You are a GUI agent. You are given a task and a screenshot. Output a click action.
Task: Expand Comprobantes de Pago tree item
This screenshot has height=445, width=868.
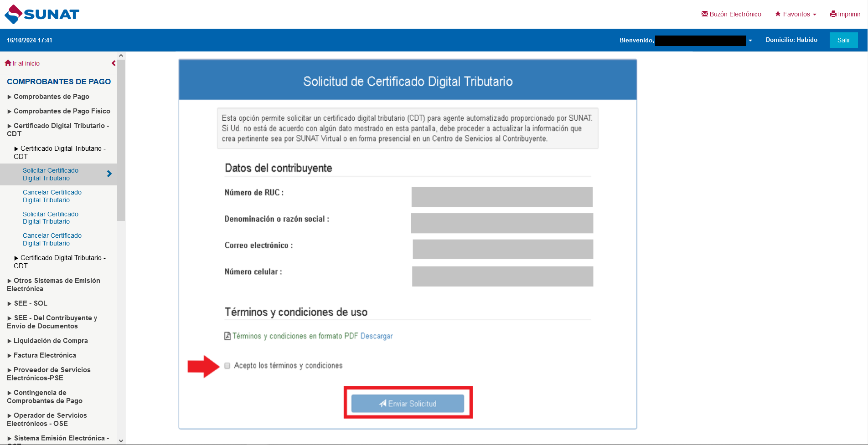click(x=48, y=97)
